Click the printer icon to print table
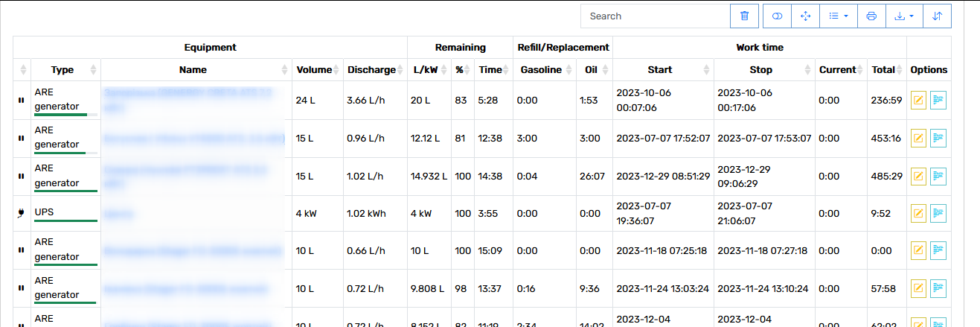This screenshot has width=980, height=327. coord(871,16)
